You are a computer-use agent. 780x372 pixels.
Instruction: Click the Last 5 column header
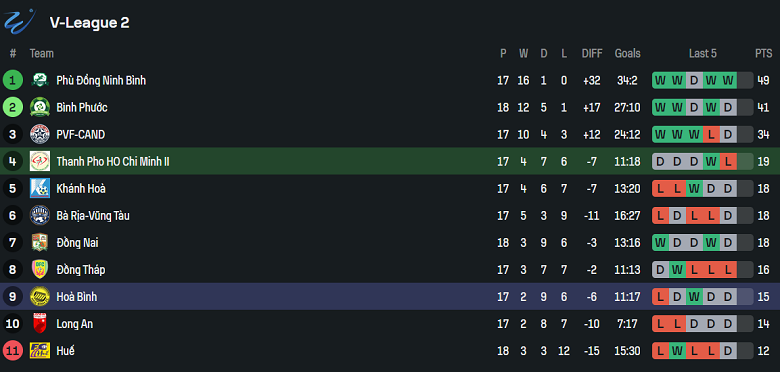[702, 53]
